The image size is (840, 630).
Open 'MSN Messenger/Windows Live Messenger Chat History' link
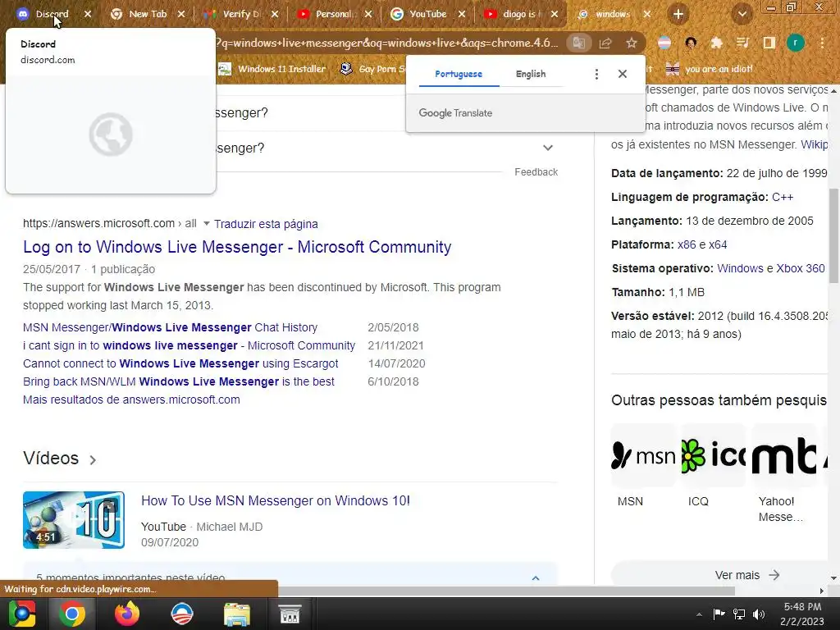click(170, 327)
